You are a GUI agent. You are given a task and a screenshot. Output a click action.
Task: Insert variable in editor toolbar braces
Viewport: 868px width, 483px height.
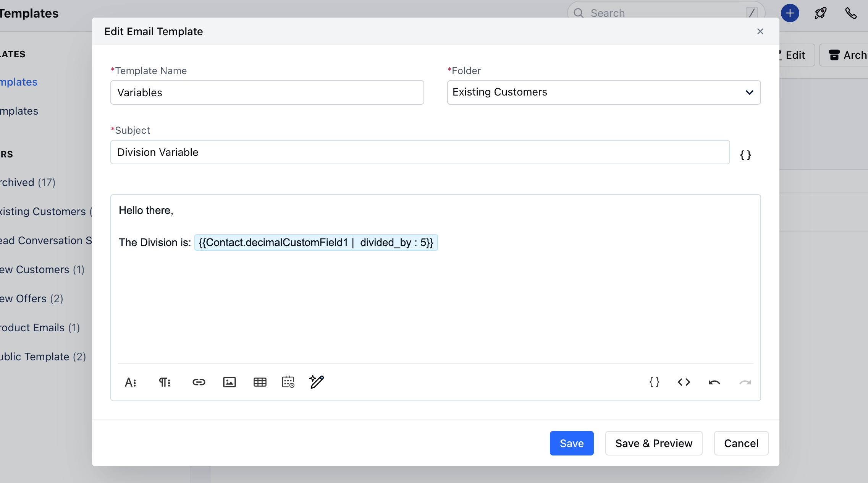654,382
